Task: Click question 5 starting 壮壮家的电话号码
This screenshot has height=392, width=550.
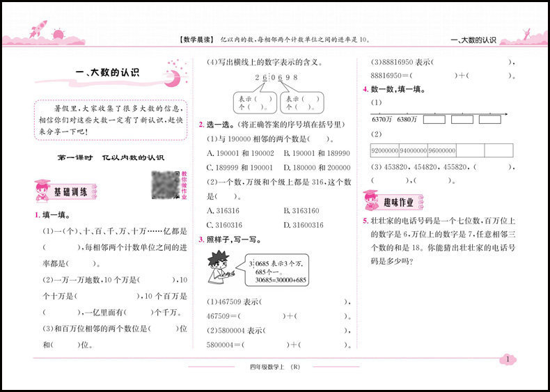Action: (x=439, y=241)
